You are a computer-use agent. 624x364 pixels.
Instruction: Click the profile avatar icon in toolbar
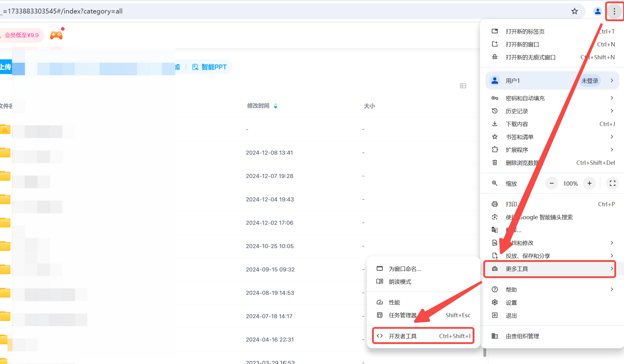click(598, 11)
